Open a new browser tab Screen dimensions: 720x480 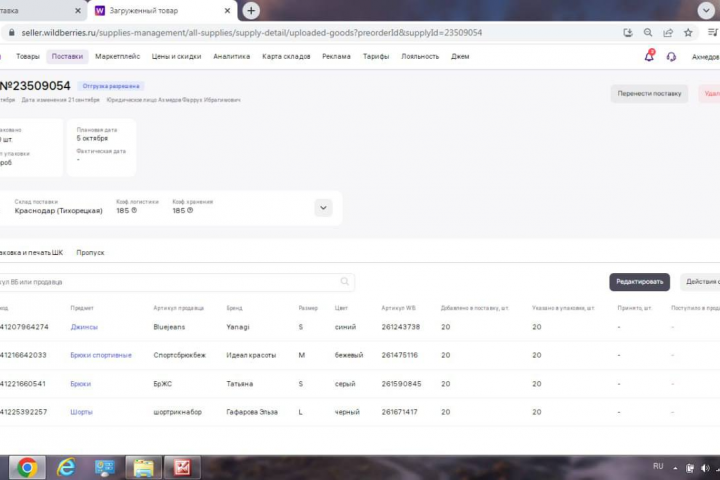click(251, 11)
